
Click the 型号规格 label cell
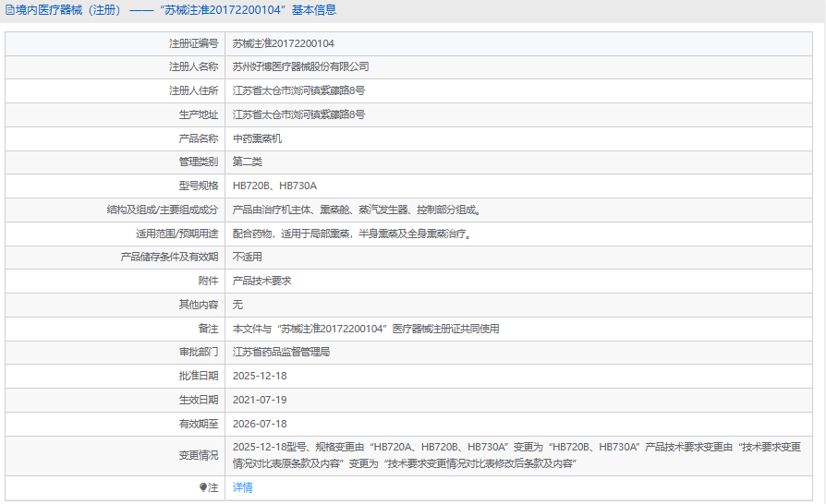(x=115, y=186)
